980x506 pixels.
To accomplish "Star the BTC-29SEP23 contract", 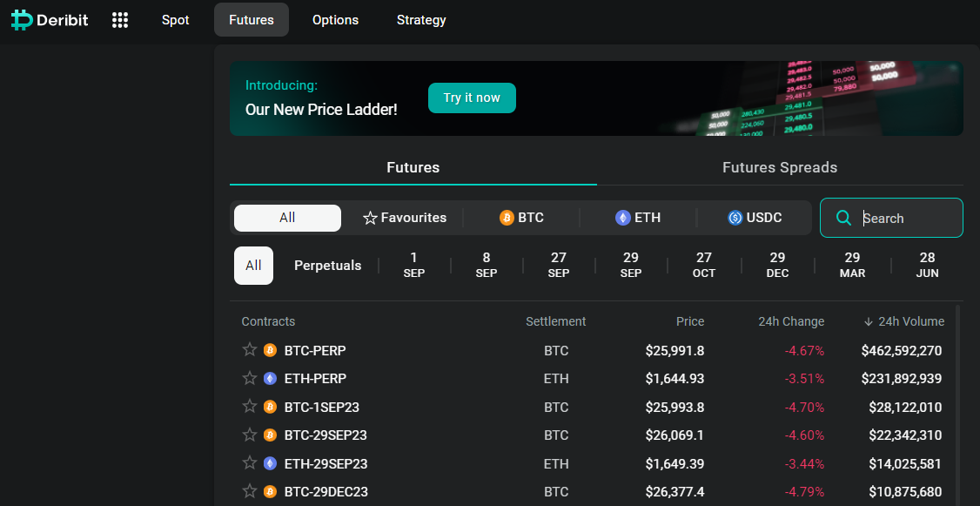I will click(x=250, y=435).
